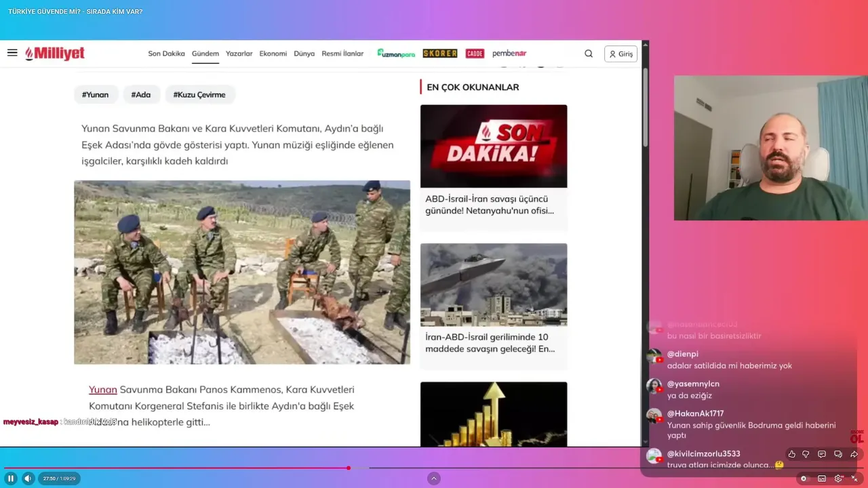Image resolution: width=868 pixels, height=488 pixels.
Task: Open the Skorer link
Action: (439, 54)
